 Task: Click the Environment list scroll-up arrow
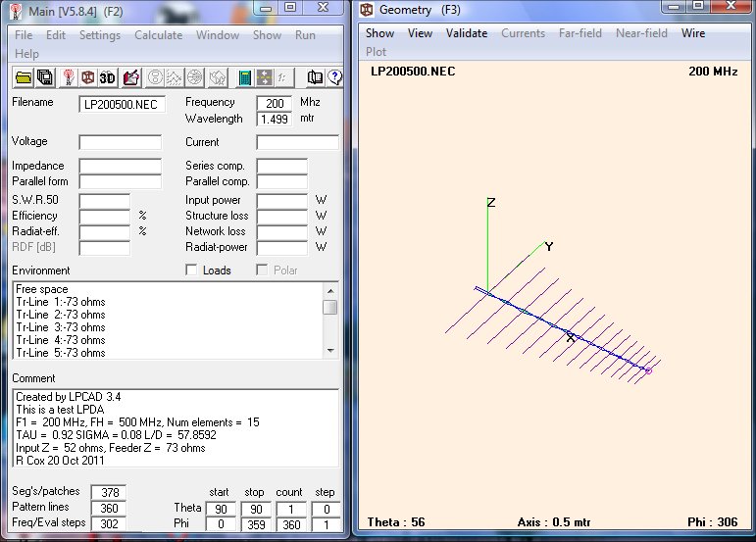(x=330, y=291)
